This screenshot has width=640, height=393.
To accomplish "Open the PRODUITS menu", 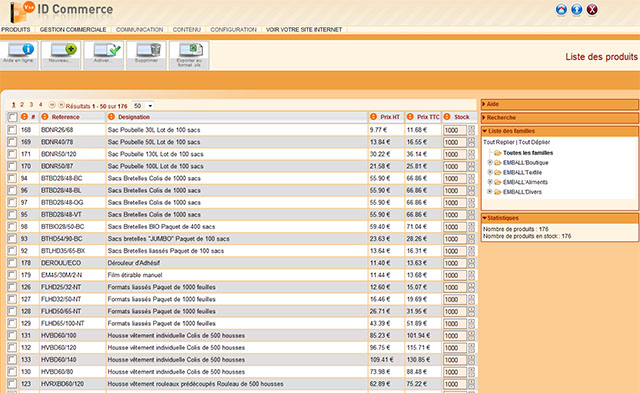I will pos(16,30).
